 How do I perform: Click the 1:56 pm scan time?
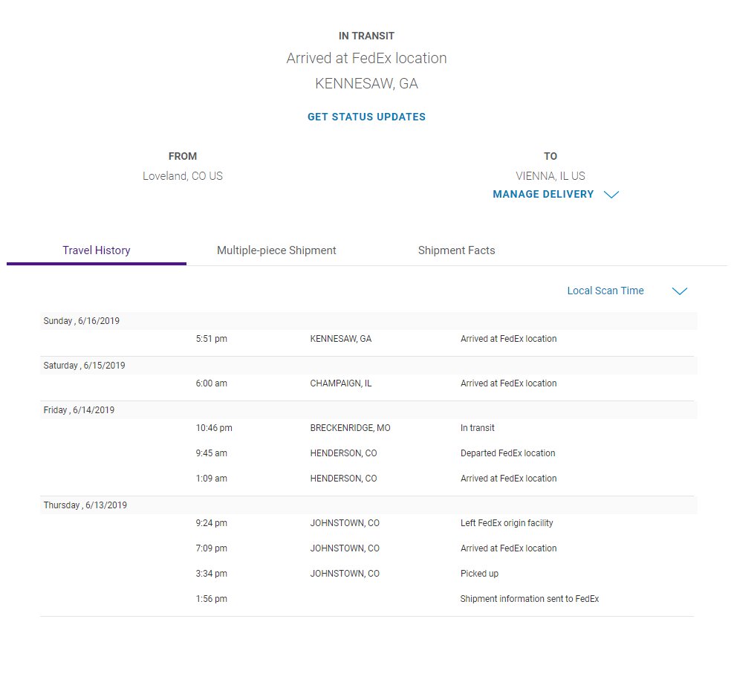tap(211, 598)
